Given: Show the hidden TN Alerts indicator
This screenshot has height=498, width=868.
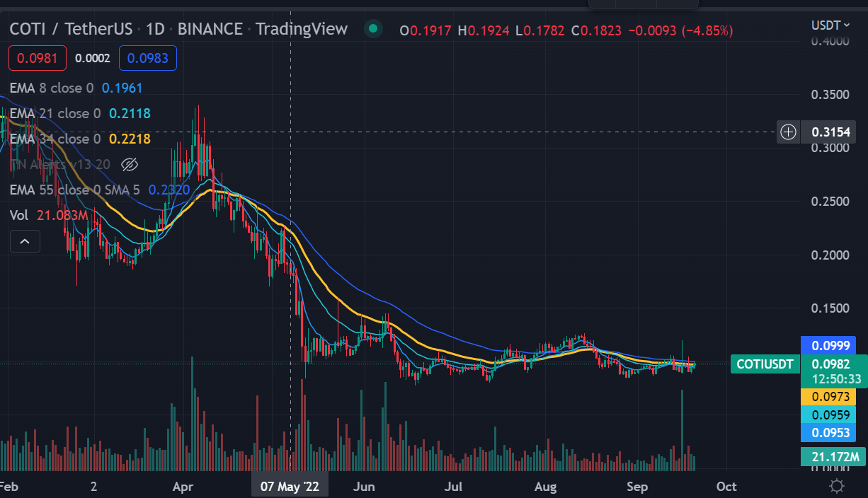Looking at the screenshot, I should (129, 165).
